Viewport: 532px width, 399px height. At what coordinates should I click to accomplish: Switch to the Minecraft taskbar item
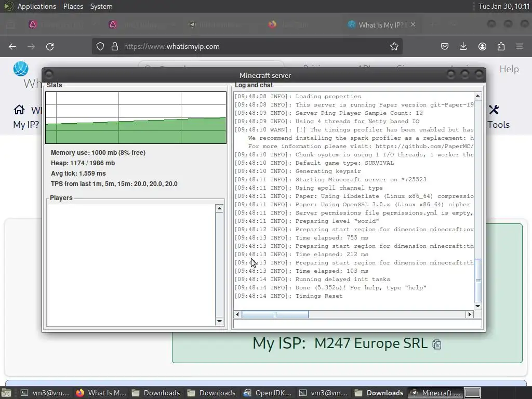point(435,393)
